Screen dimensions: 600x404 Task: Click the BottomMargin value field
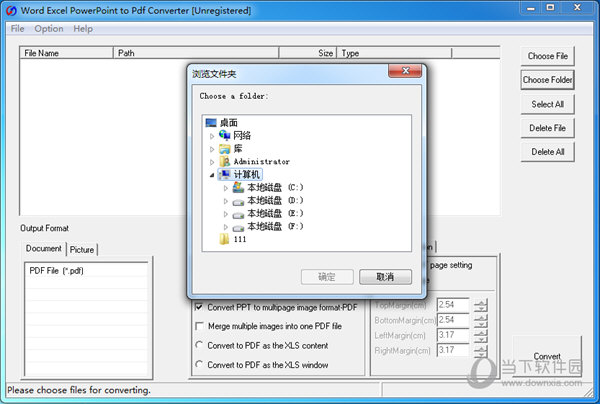[x=453, y=320]
